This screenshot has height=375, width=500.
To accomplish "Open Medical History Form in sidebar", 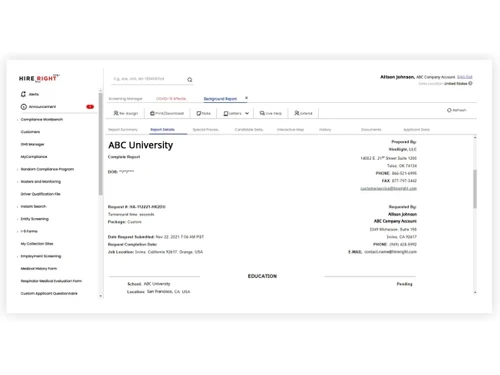I will (x=39, y=269).
